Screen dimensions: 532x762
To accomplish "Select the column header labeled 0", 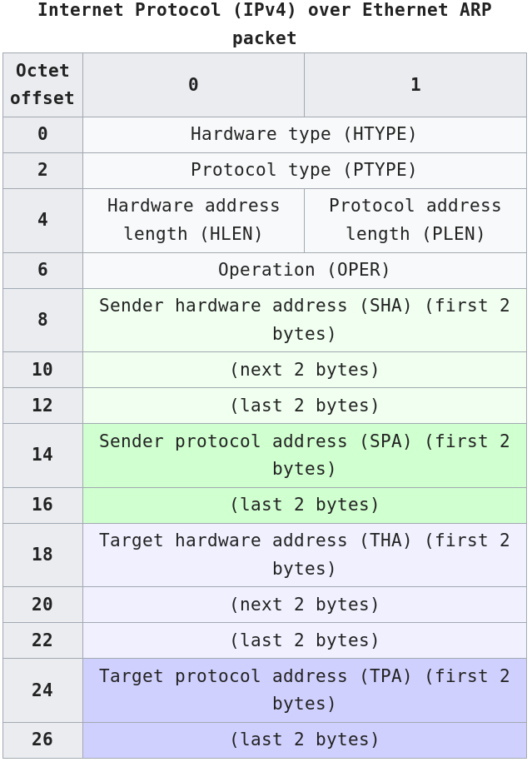I will click(193, 85).
